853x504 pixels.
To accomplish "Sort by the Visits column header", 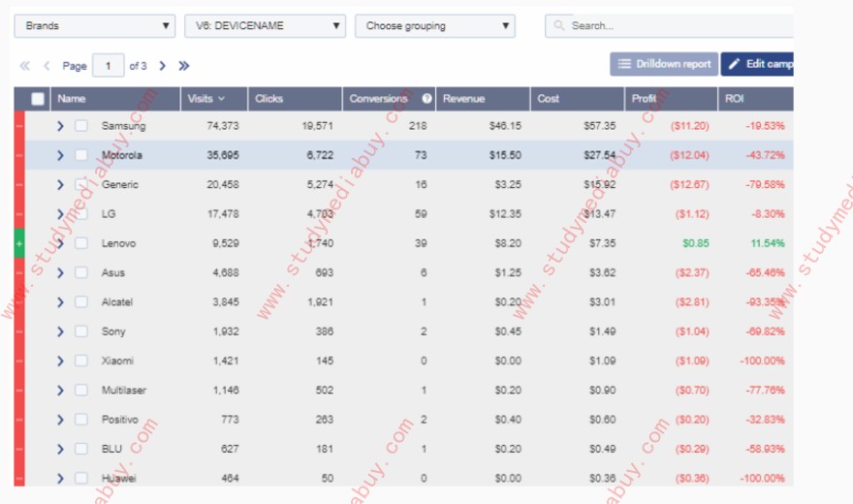I will click(214, 99).
